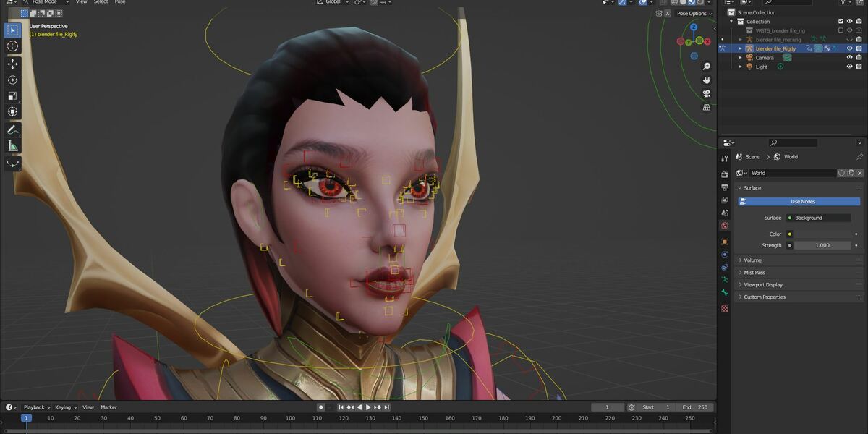Play the animation forward
The width and height of the screenshot is (868, 434).
[x=368, y=407]
